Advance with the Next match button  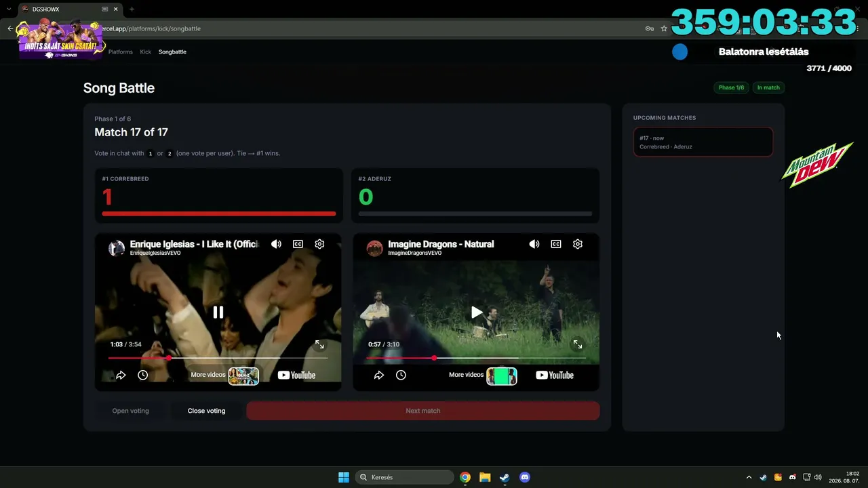[423, 411]
